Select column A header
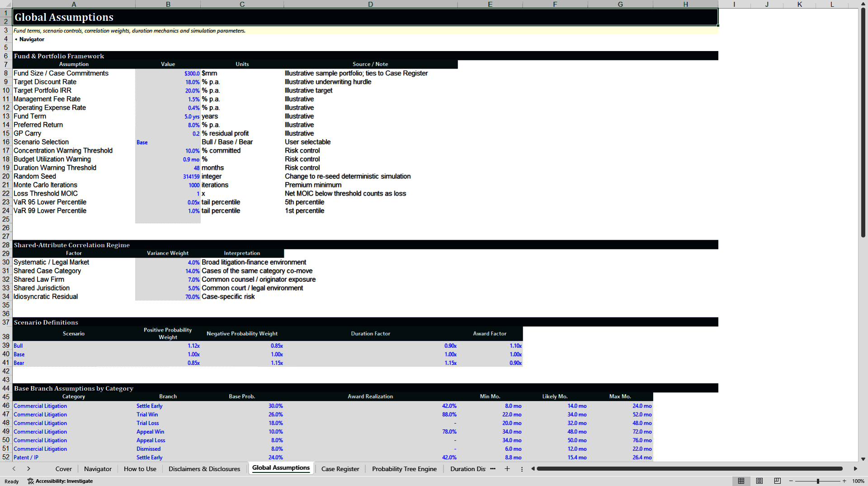 [x=74, y=4]
